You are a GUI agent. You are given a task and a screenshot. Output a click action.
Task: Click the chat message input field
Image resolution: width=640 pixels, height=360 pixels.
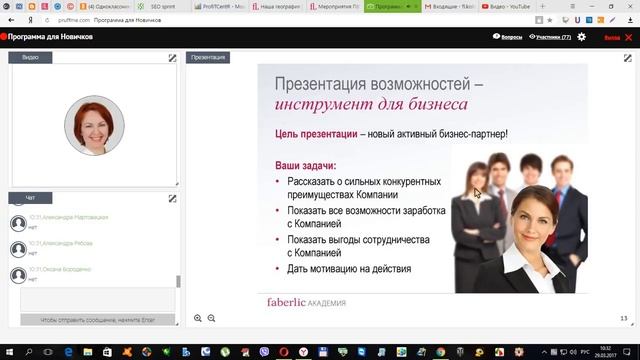point(98,300)
